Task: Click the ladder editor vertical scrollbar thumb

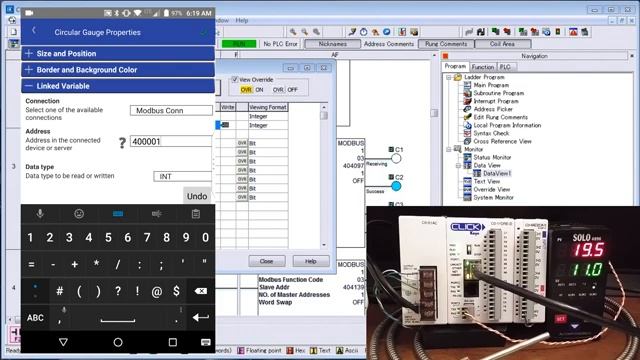Action: pyautogui.click(x=434, y=113)
